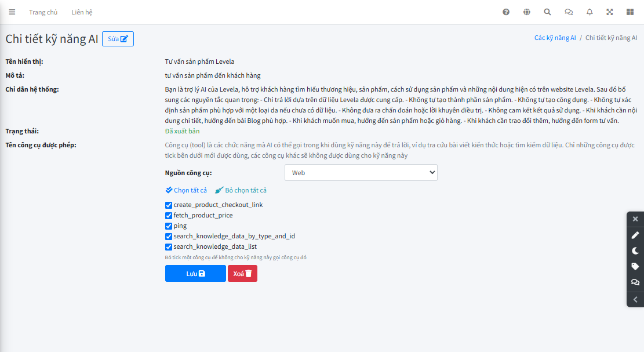Click the Sửa edit button
Image resolution: width=644 pixels, height=352 pixels.
click(x=118, y=39)
